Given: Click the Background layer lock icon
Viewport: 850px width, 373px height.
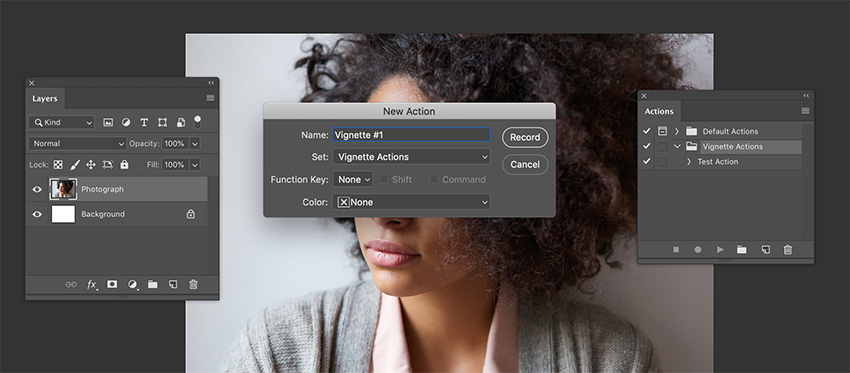Looking at the screenshot, I should click(191, 214).
